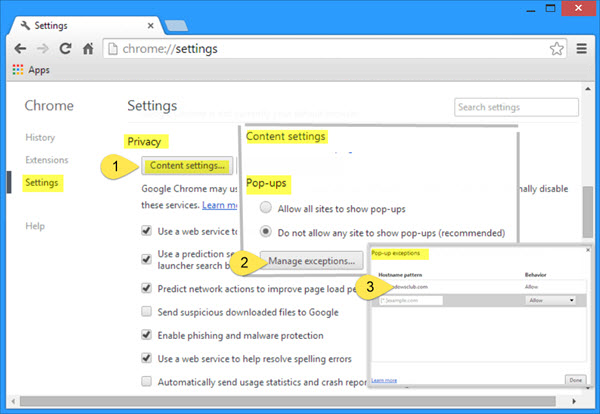Screen dimensions: 600x414
Task: Click the vertical scrollbar up arrow
Action: click(588, 89)
